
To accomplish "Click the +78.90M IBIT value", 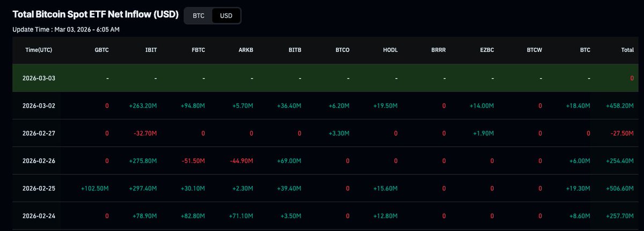I will pyautogui.click(x=145, y=216).
